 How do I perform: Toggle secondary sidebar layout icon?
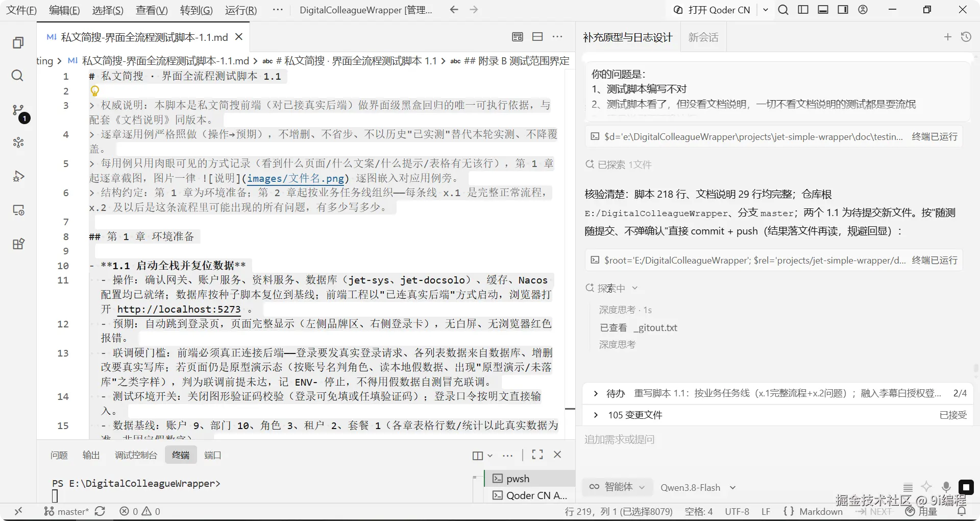coord(843,10)
